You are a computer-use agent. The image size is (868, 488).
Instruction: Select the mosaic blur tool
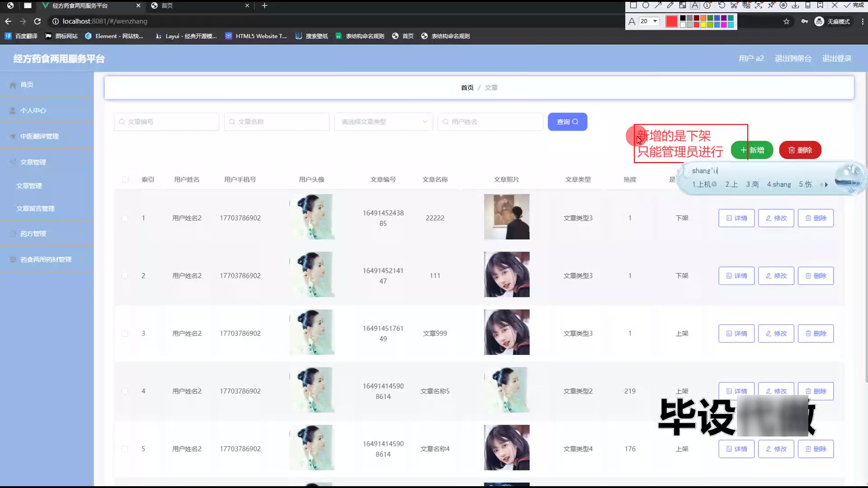pyautogui.click(x=683, y=5)
